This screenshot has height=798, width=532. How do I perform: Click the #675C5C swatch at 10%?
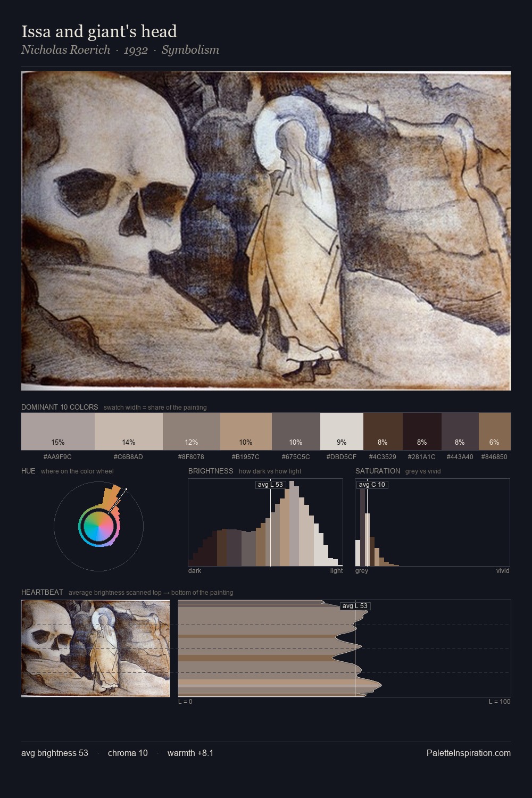click(x=296, y=431)
